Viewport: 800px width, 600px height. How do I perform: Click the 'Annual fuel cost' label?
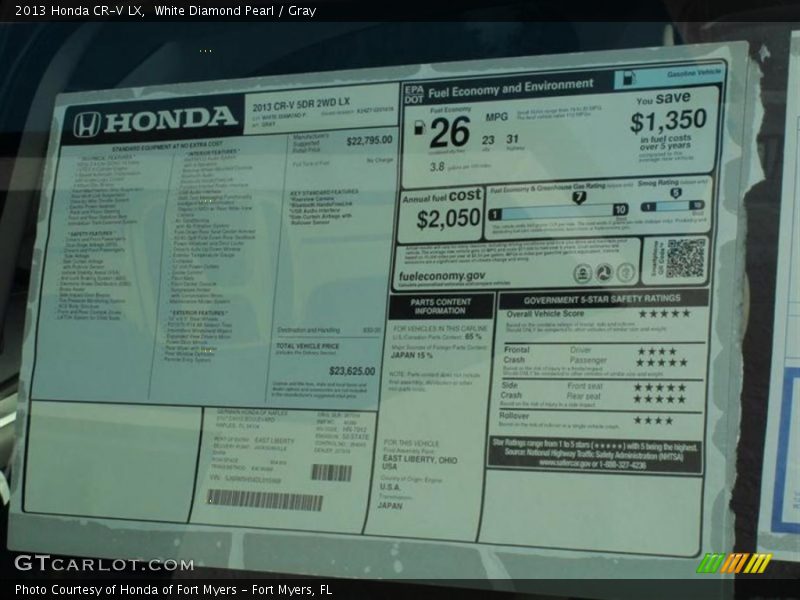coord(442,196)
